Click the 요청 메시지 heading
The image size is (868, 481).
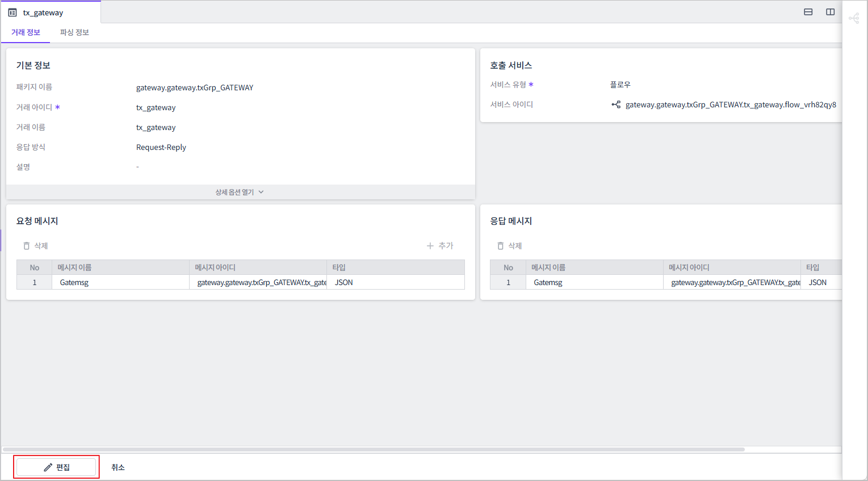pos(37,221)
